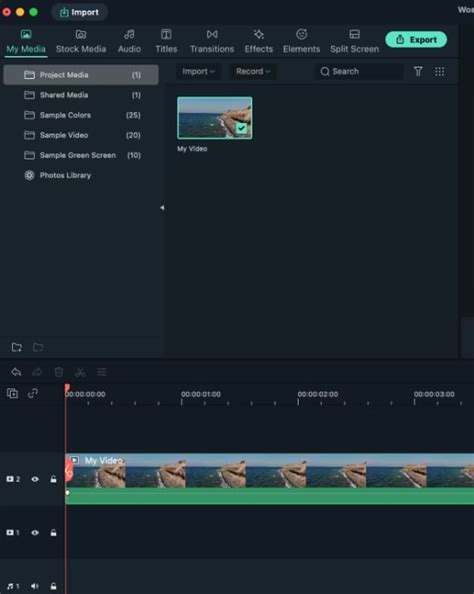474x594 pixels.
Task: Lock video track 1
Action: [x=53, y=533]
